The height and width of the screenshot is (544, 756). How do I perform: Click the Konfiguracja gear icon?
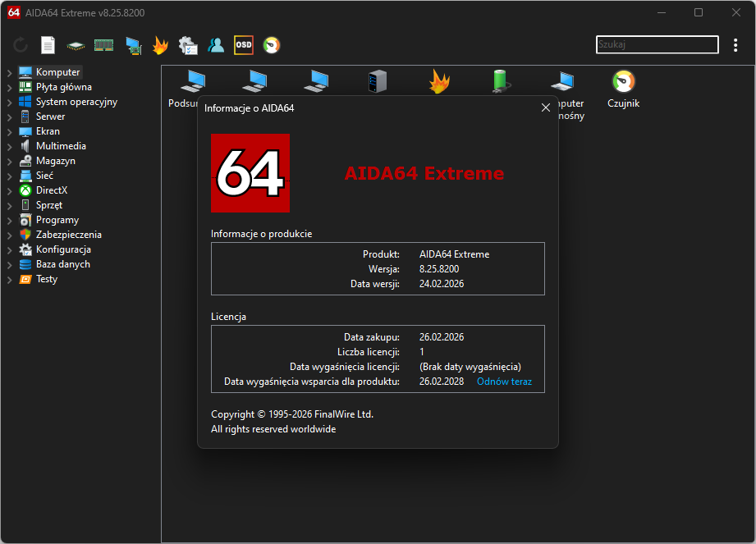point(25,249)
